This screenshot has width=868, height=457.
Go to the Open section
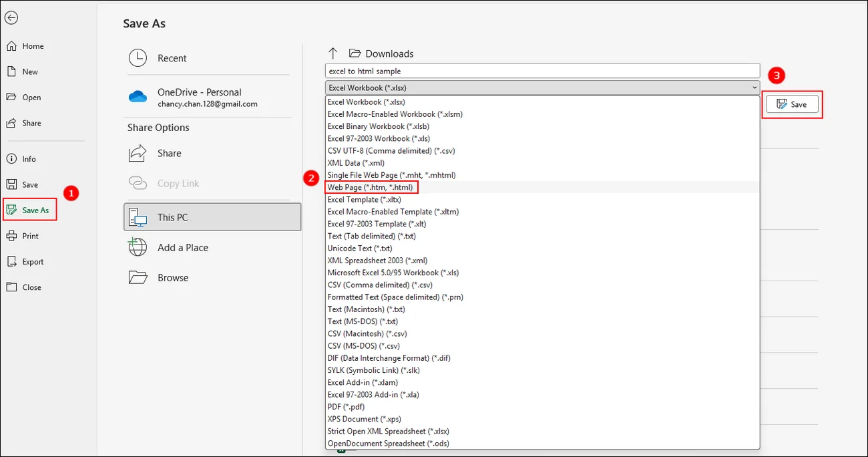point(23,98)
